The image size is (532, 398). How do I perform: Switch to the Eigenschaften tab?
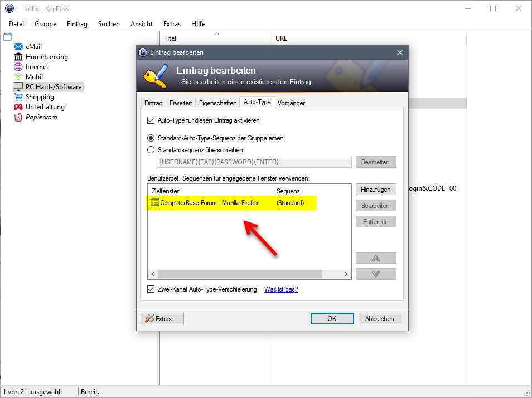pyautogui.click(x=217, y=103)
